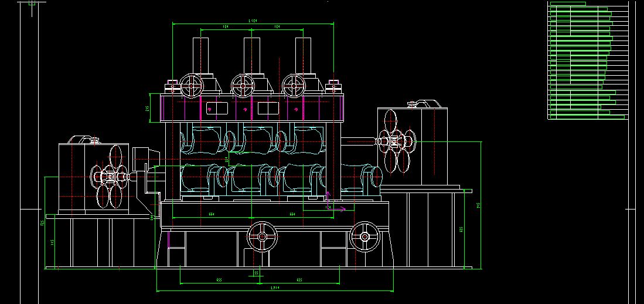Select the small offset dimension below base center
The image size is (644, 304).
click(256, 273)
